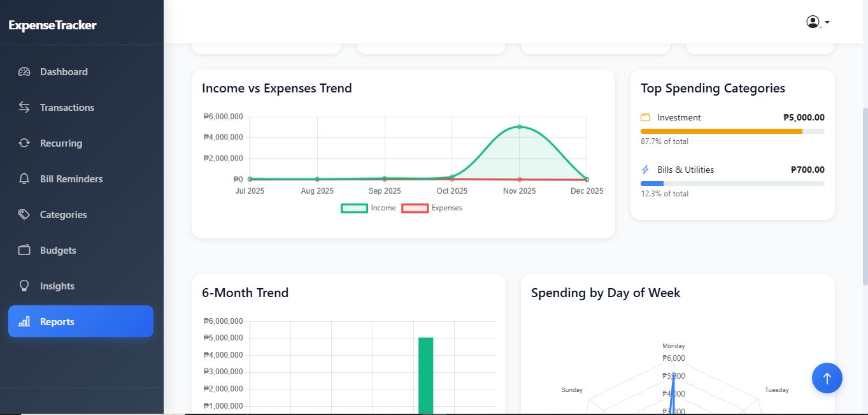Click the Bill Reminders bell icon
Viewport: 868px width, 415px height.
(x=24, y=179)
